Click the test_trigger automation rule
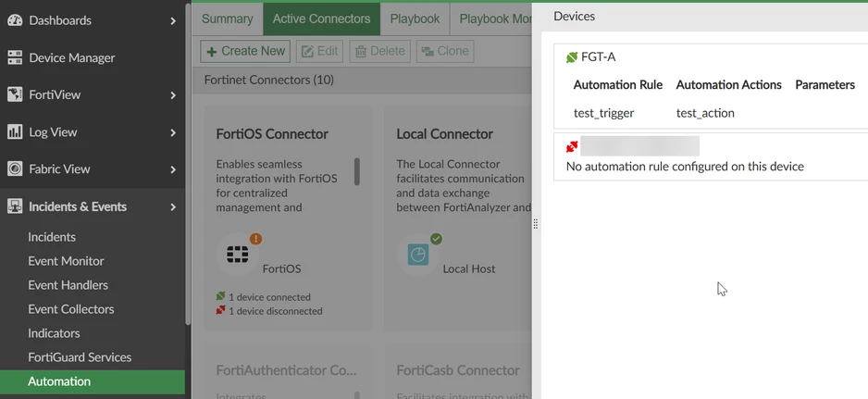The image size is (868, 399). (x=603, y=113)
